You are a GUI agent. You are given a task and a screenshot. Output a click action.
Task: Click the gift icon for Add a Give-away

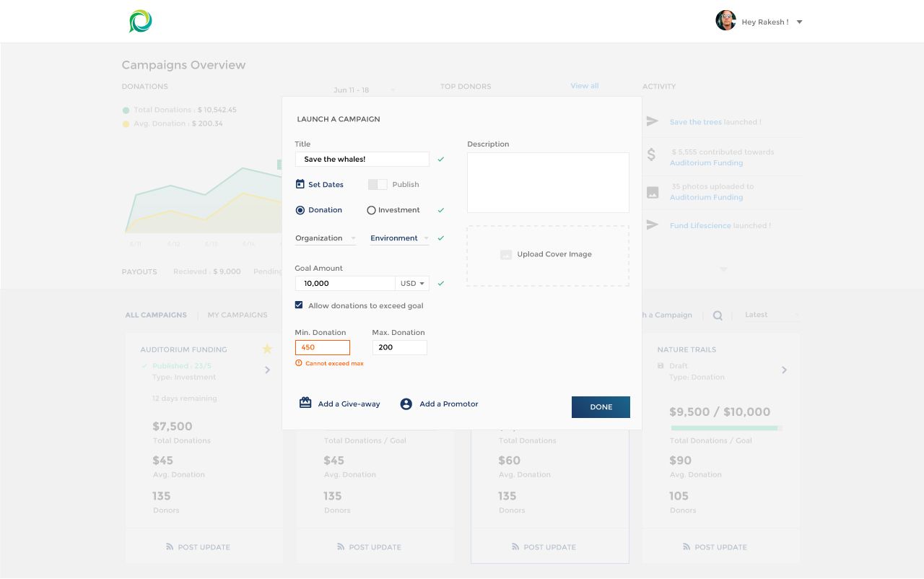coord(305,404)
